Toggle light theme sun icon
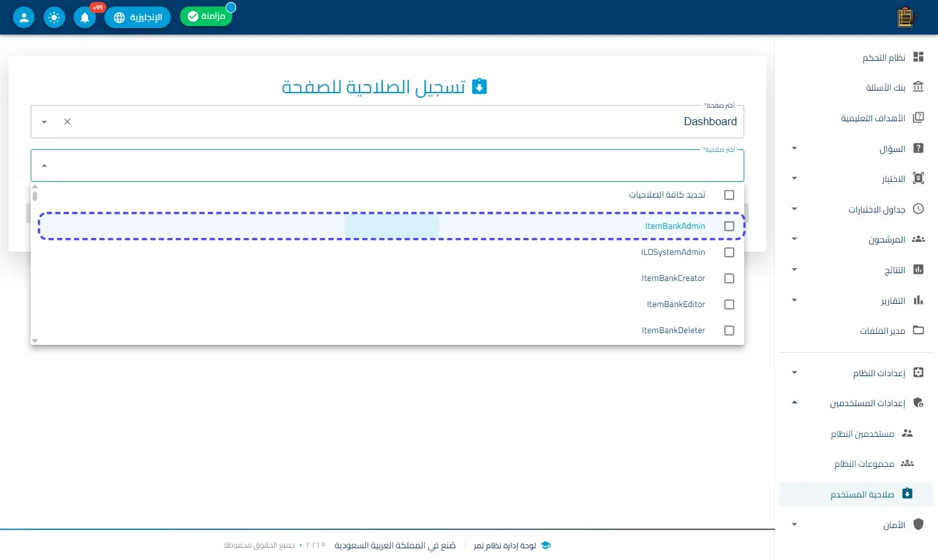The height and width of the screenshot is (560, 938). [x=54, y=18]
